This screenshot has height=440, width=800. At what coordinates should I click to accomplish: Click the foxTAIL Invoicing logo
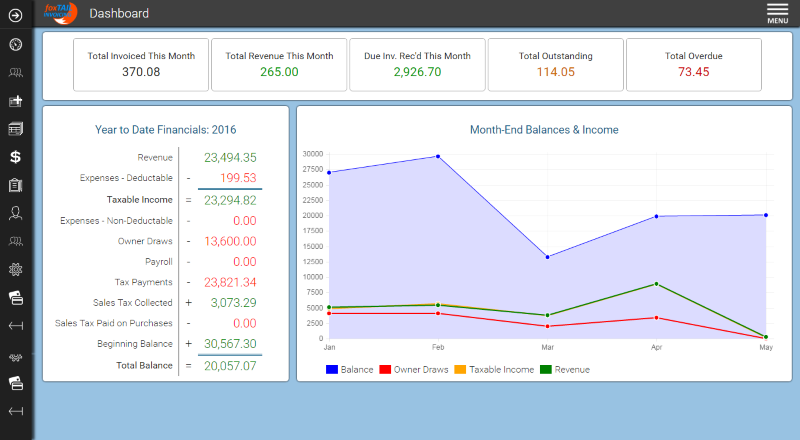59,13
